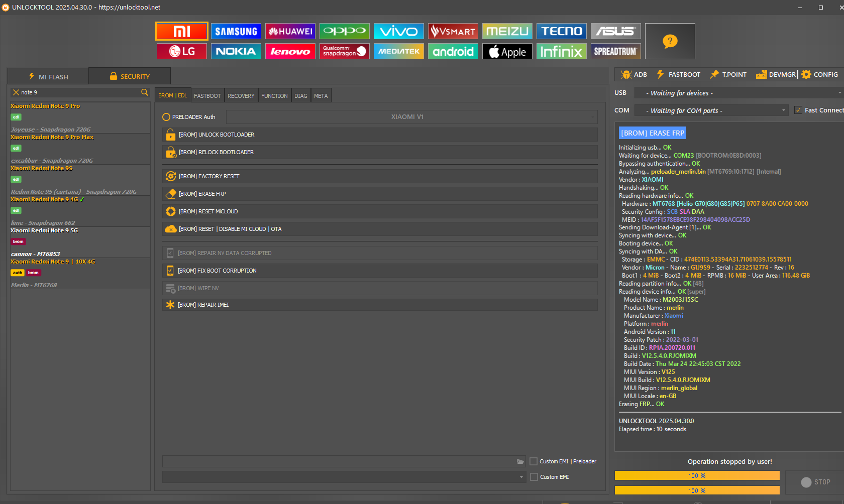This screenshot has width=844, height=504.
Task: Run [BROM] RELOCK BOOTLOADER
Action: click(x=380, y=152)
